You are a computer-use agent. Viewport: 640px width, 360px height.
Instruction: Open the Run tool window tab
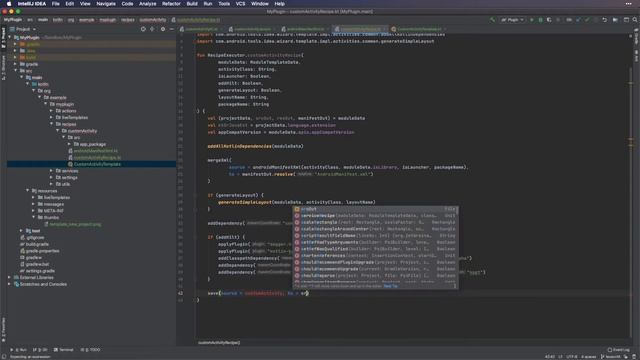coord(19,350)
